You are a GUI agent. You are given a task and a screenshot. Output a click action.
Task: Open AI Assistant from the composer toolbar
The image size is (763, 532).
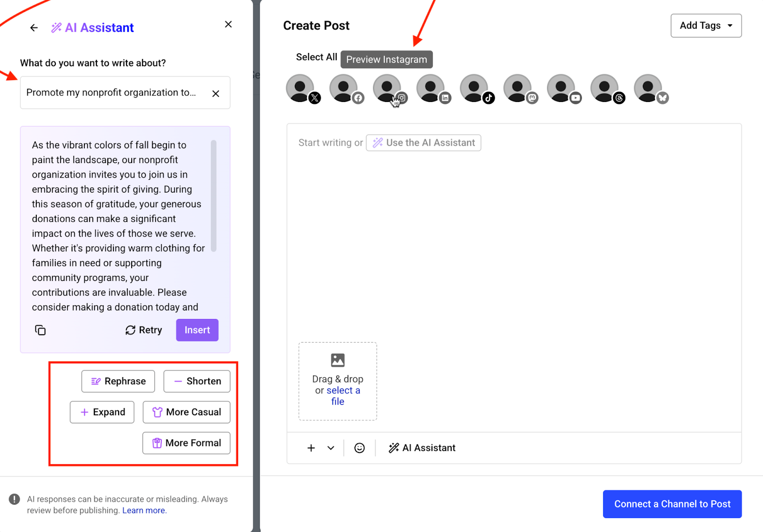pyautogui.click(x=422, y=448)
